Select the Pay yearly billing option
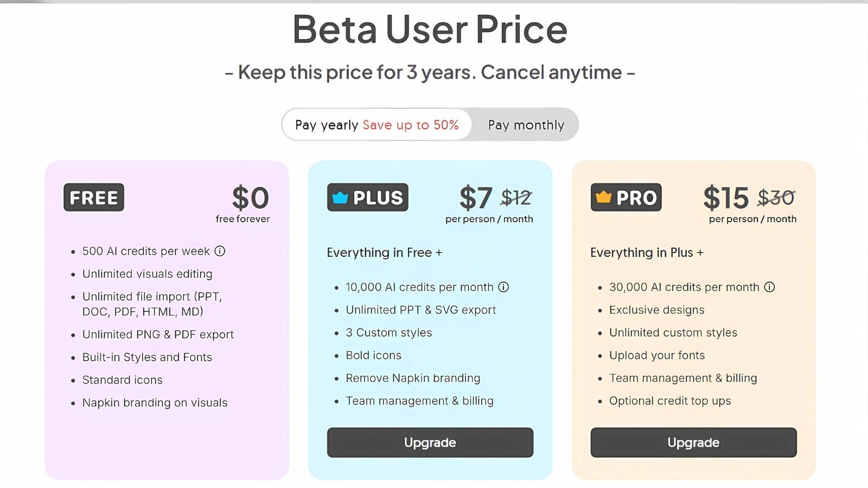 [376, 125]
